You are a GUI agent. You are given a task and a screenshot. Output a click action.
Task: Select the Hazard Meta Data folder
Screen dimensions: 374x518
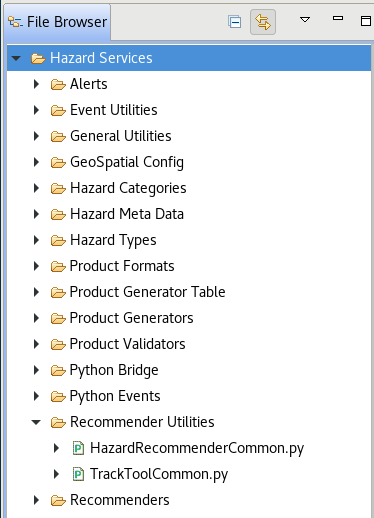click(127, 214)
